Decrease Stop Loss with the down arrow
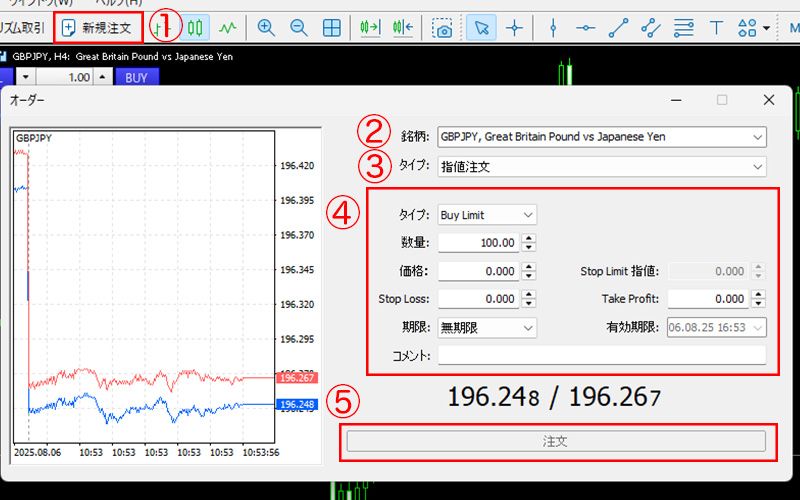 (529, 304)
